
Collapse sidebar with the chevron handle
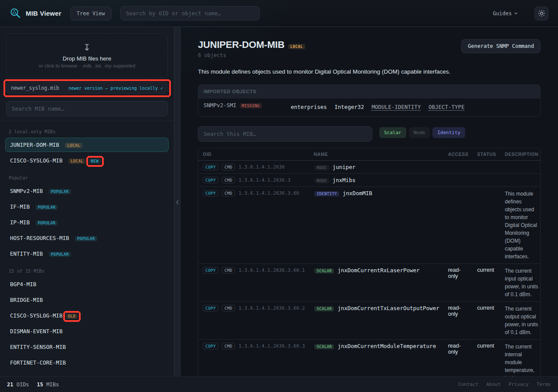(x=177, y=202)
